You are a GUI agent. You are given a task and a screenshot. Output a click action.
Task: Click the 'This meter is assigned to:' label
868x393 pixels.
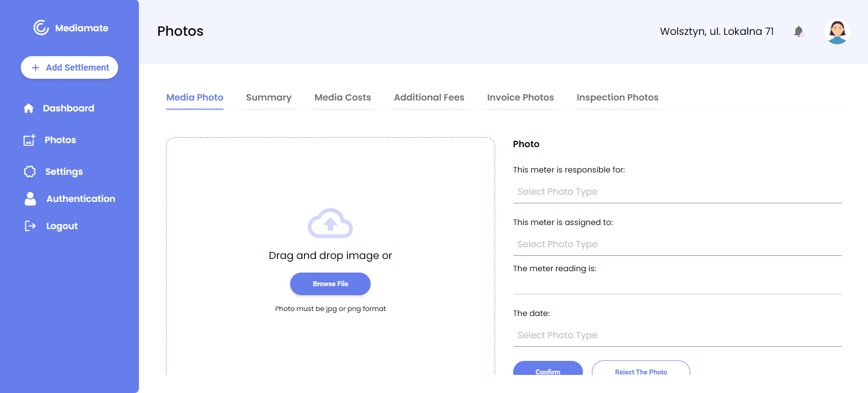coord(563,222)
